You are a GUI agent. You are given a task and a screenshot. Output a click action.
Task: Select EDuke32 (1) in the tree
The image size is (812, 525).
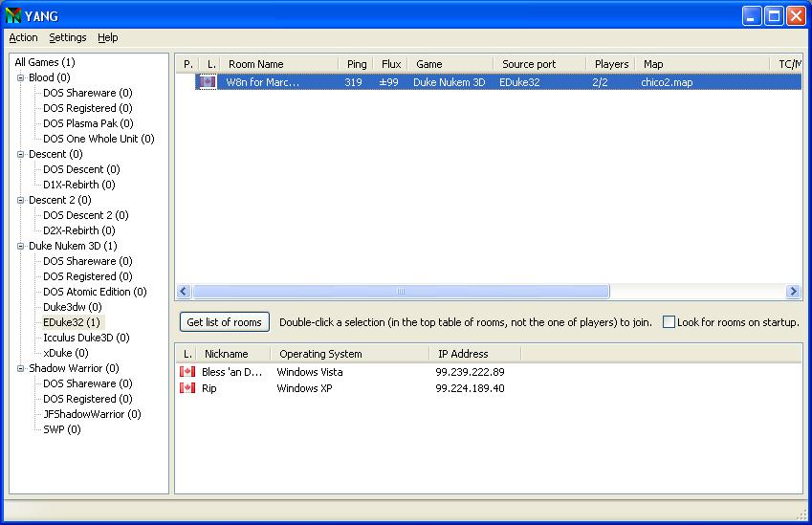72,322
